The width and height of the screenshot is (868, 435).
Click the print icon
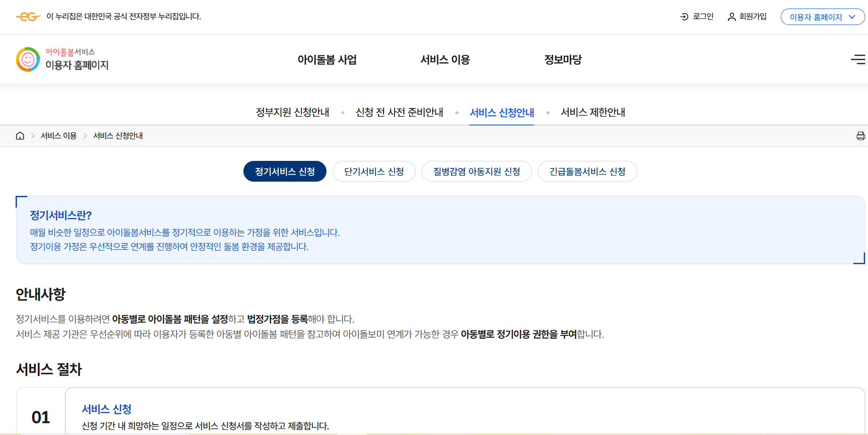pos(860,135)
